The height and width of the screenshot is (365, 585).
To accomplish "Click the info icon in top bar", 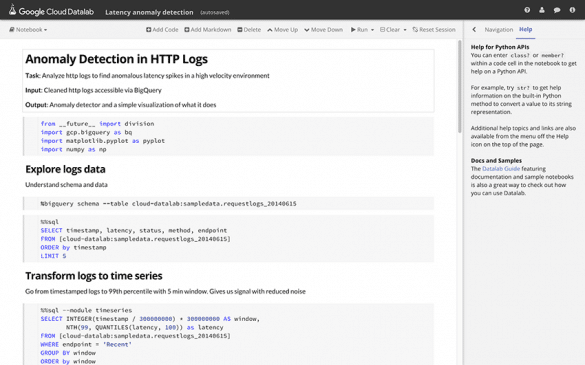I will click(572, 10).
